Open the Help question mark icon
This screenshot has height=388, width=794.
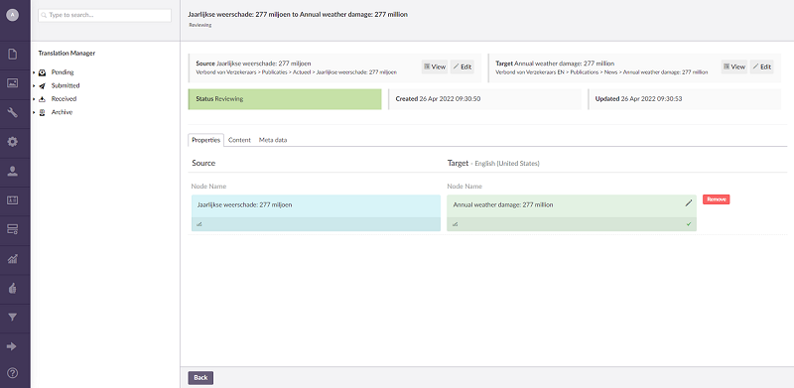[13, 373]
